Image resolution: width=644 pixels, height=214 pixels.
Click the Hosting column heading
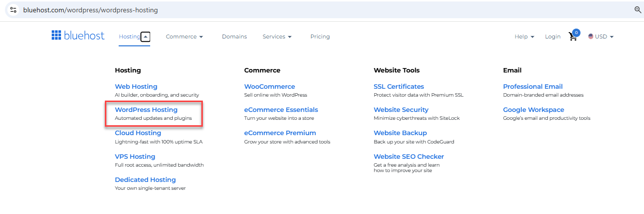pyautogui.click(x=128, y=70)
